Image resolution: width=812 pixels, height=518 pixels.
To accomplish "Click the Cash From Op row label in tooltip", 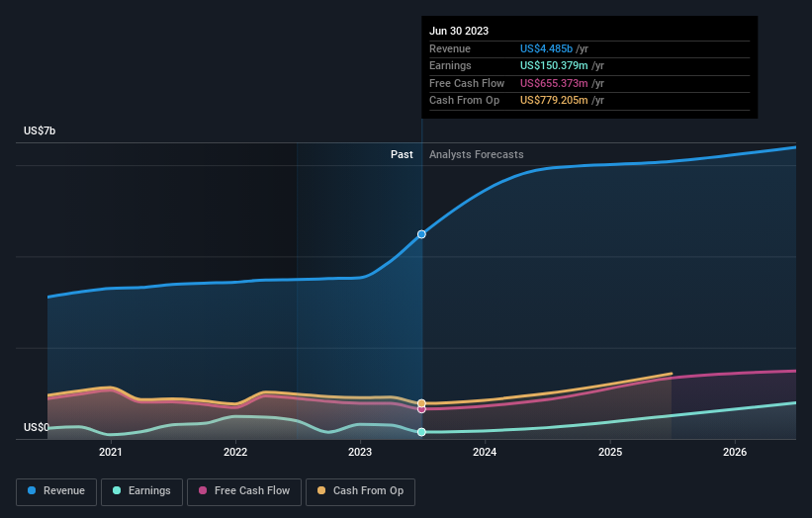I will click(465, 101).
